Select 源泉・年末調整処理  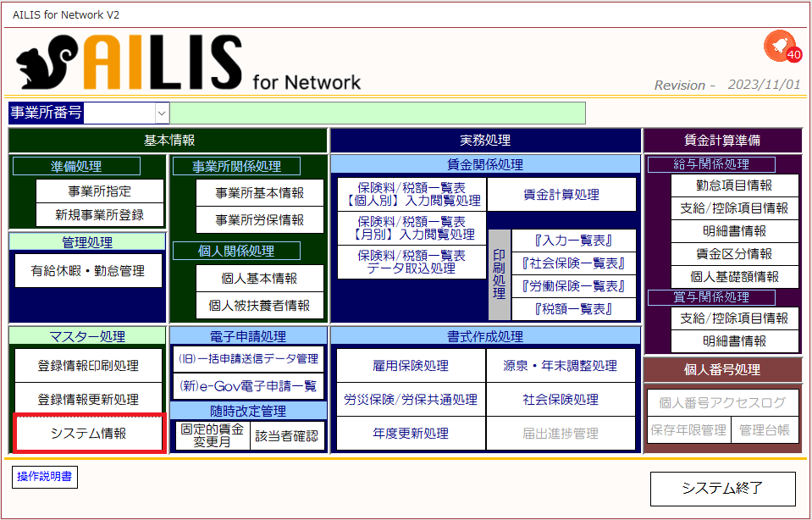(x=561, y=366)
